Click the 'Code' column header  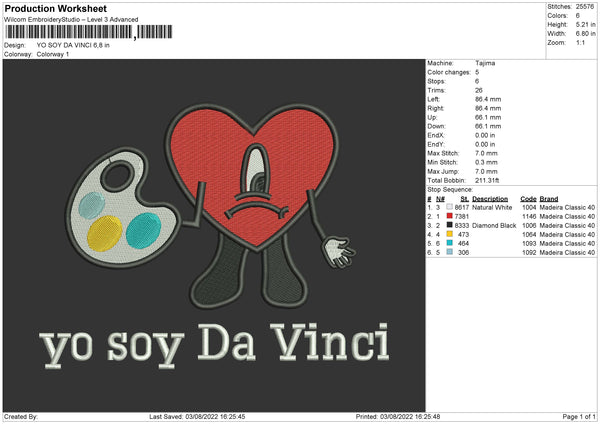point(528,199)
